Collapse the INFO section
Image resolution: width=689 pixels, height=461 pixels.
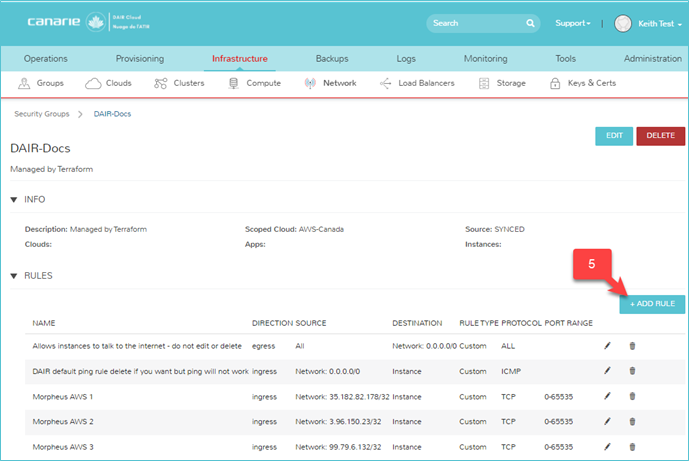coord(14,200)
